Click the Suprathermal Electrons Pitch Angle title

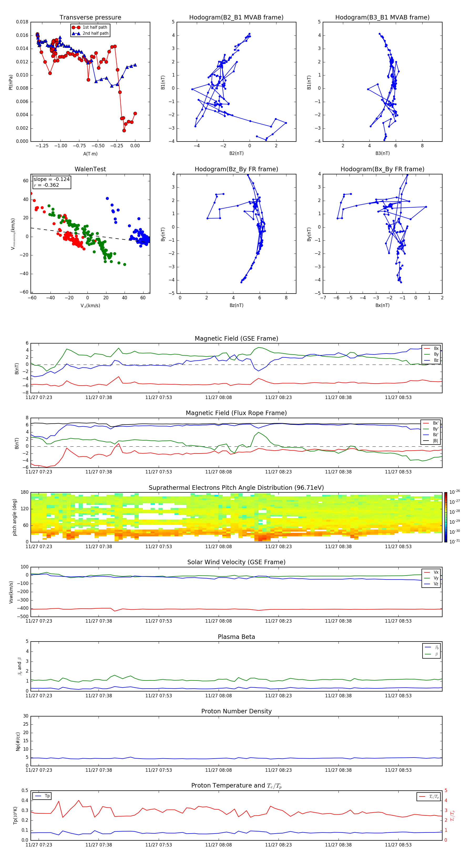pos(236,488)
